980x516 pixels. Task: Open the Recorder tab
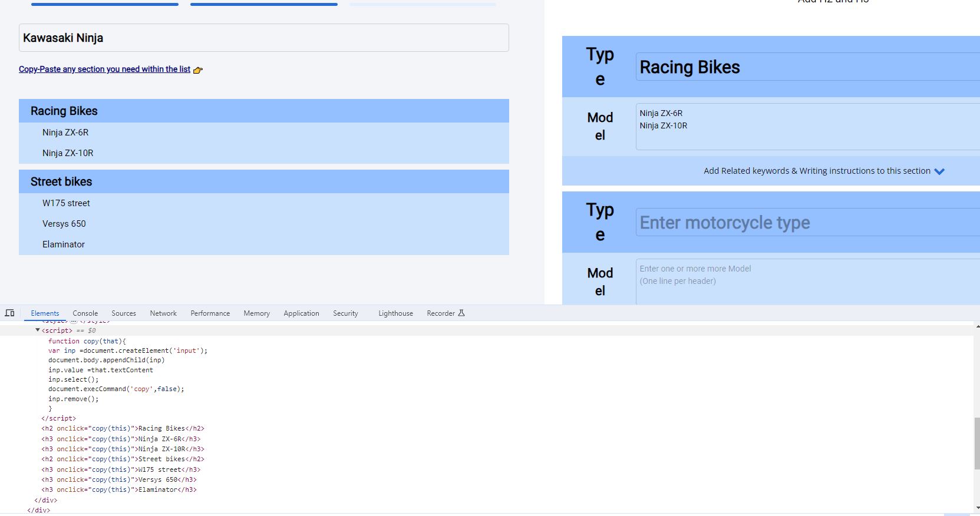coord(441,313)
